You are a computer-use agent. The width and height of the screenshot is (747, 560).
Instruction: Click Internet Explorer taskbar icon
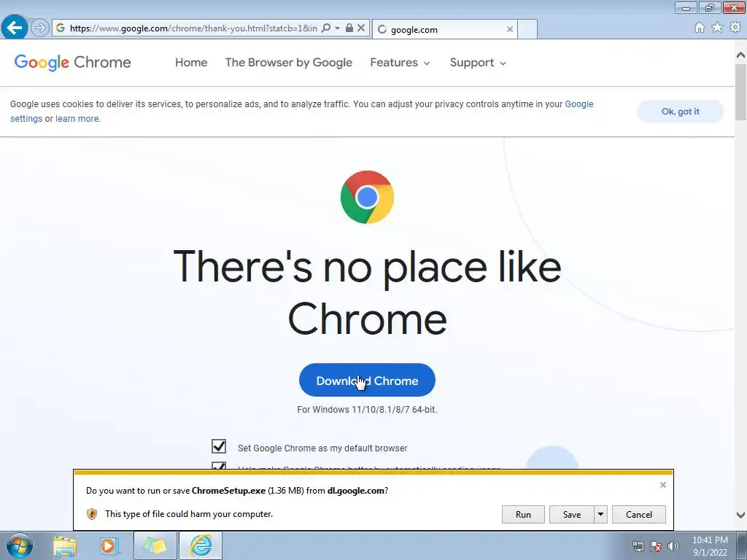[201, 545]
